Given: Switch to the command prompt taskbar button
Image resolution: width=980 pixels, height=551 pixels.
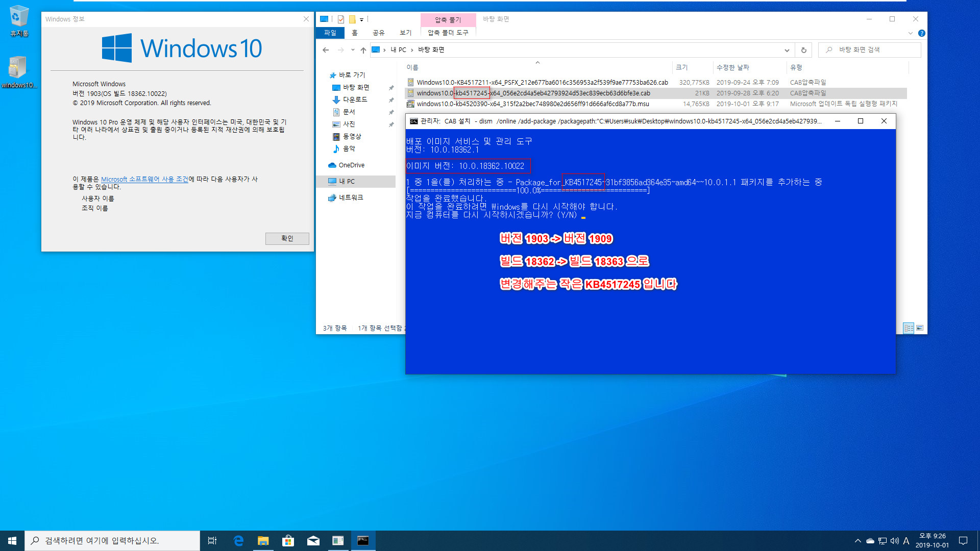Looking at the screenshot, I should [363, 541].
